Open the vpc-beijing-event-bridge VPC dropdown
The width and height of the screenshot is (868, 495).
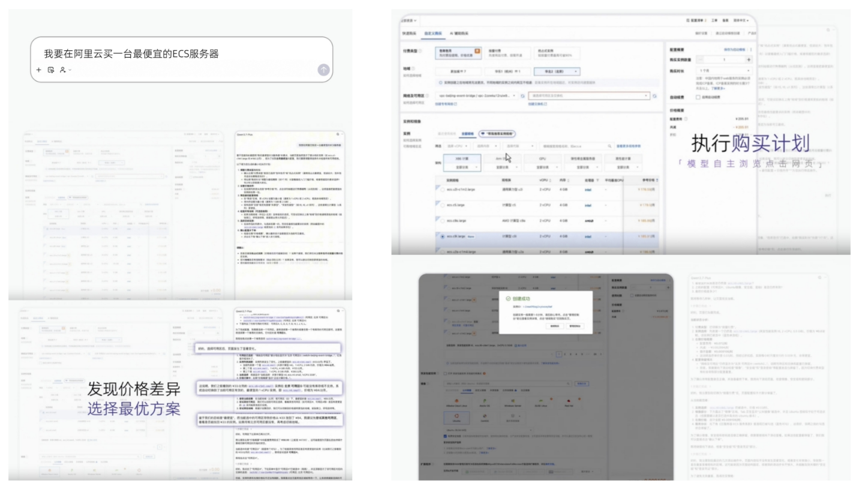[477, 95]
